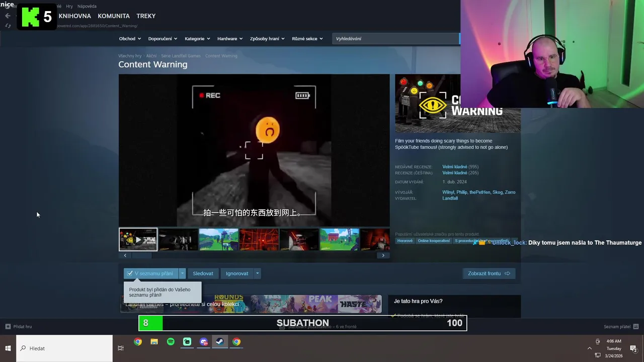
Task: Open the Všechny hry breadcrumb link
Action: [x=130, y=56]
